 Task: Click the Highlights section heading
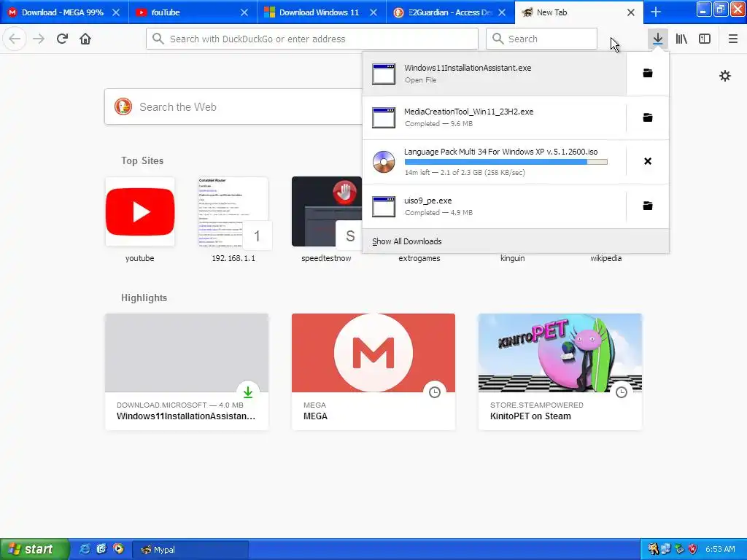[144, 298]
